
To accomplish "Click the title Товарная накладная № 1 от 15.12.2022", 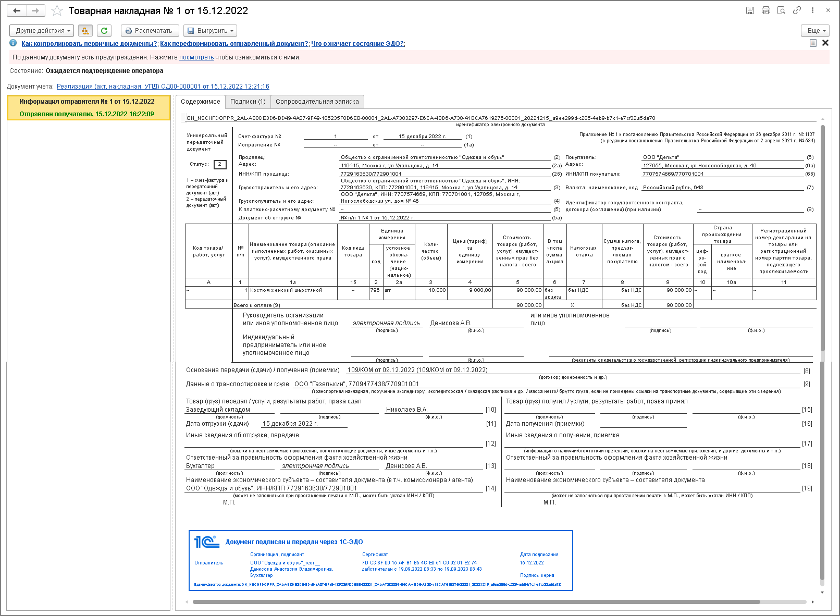I will tap(158, 10).
